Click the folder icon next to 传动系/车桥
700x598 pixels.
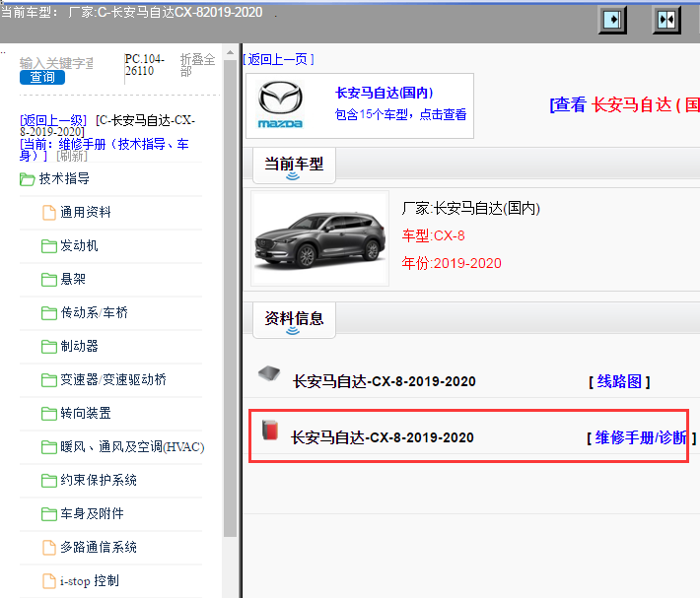pos(49,313)
